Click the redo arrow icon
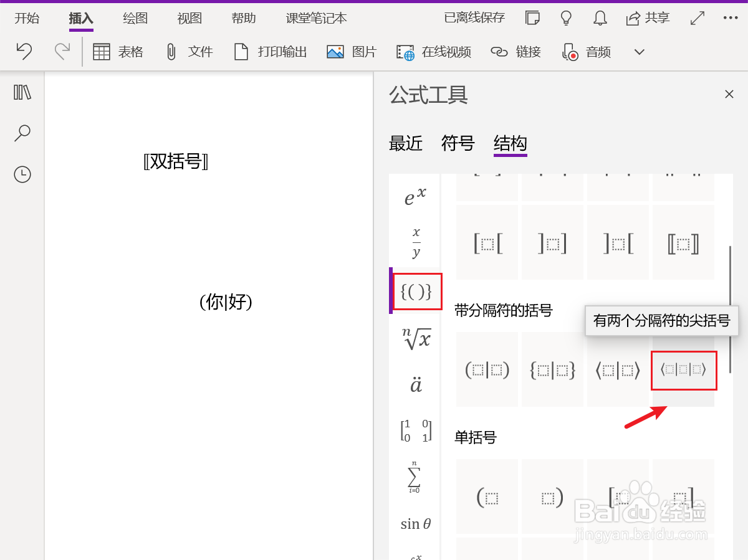This screenshot has width=748, height=560. [62, 51]
